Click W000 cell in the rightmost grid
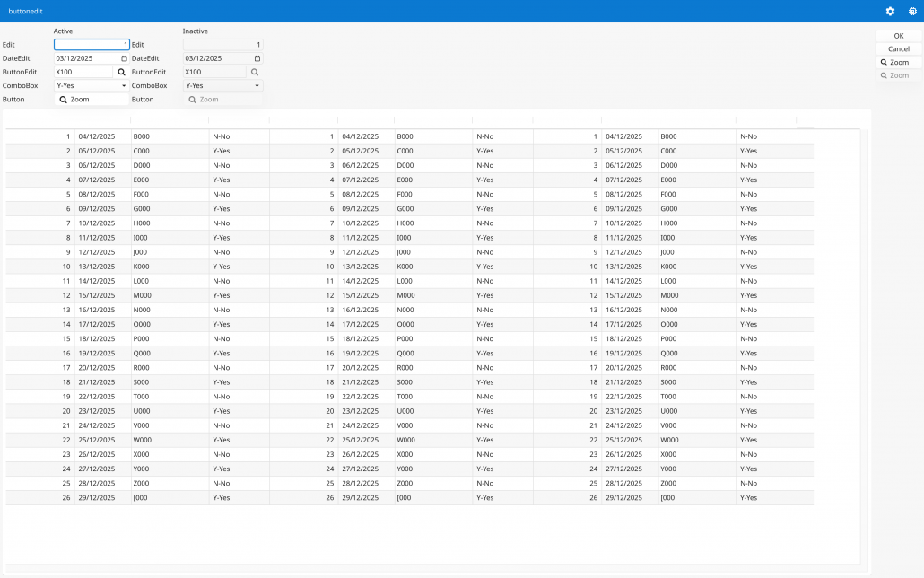The image size is (924, 578). click(x=669, y=440)
